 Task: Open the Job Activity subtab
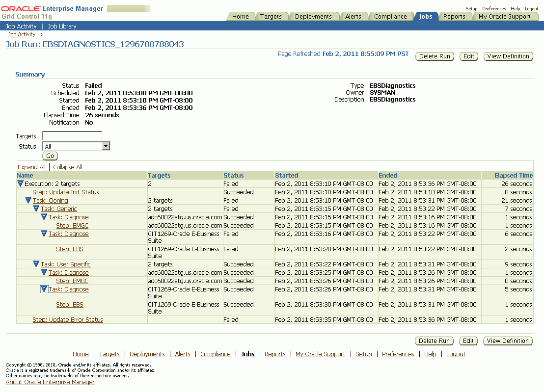click(x=21, y=26)
